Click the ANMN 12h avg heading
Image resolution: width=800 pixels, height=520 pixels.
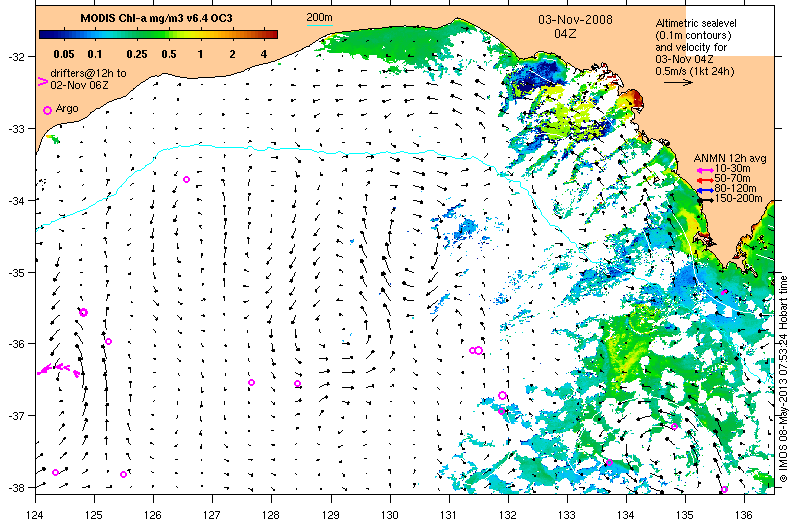tap(730, 159)
